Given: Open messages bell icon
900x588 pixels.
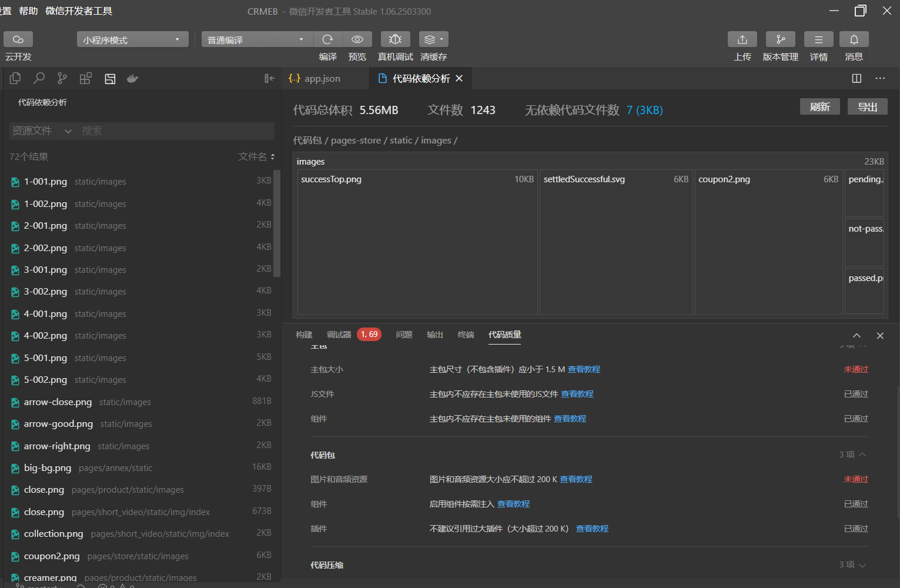Looking at the screenshot, I should 854,39.
